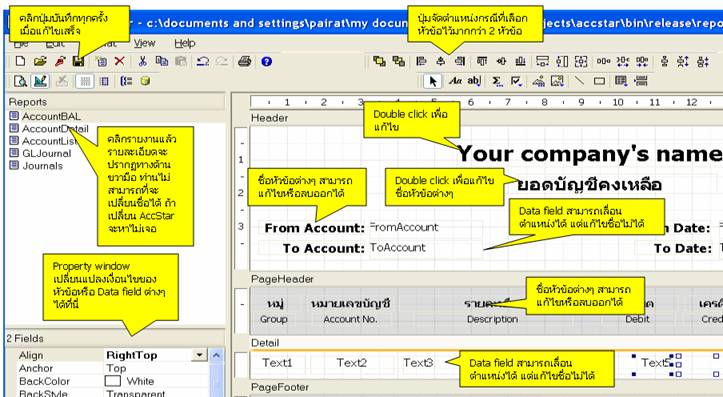
Task: Select the Sigma summary field tool
Action: click(x=497, y=82)
